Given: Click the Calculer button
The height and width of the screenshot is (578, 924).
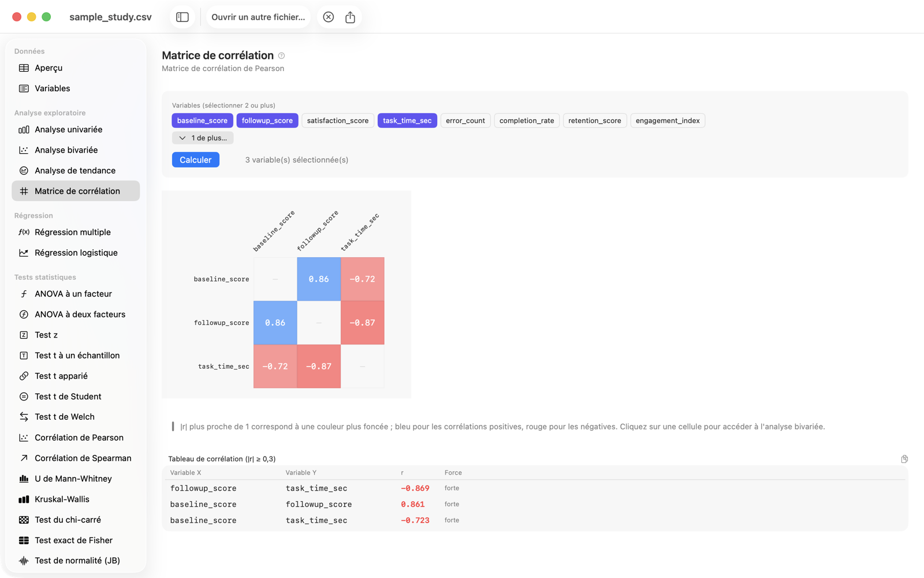Looking at the screenshot, I should point(196,160).
